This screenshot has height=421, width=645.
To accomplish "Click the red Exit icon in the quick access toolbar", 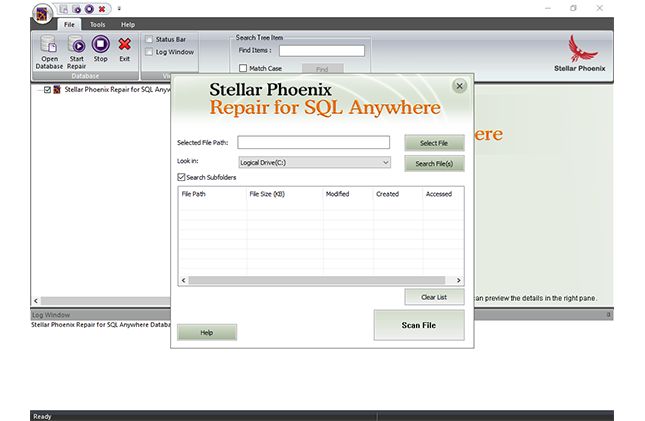I will (x=102, y=9).
